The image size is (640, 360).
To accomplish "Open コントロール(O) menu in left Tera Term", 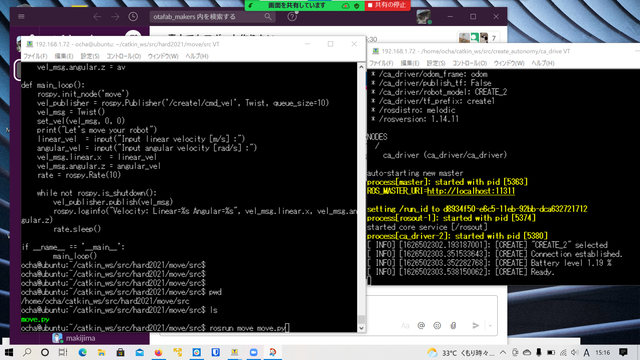I will coord(124,56).
